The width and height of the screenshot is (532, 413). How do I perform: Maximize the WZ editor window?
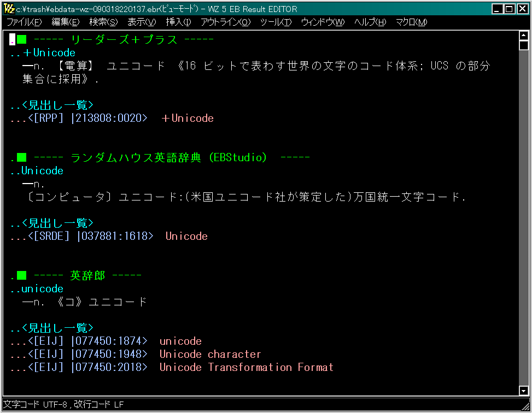[509, 9]
